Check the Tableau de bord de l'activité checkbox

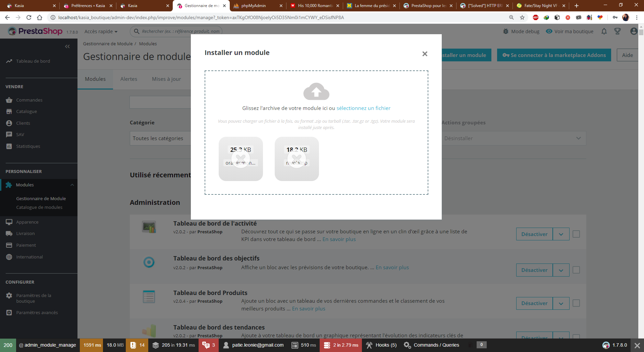[x=576, y=234]
